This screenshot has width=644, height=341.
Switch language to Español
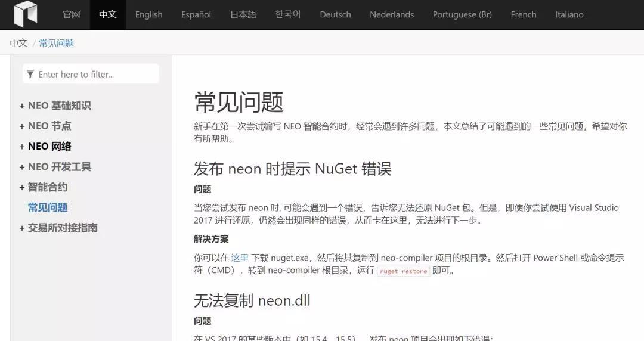click(196, 14)
